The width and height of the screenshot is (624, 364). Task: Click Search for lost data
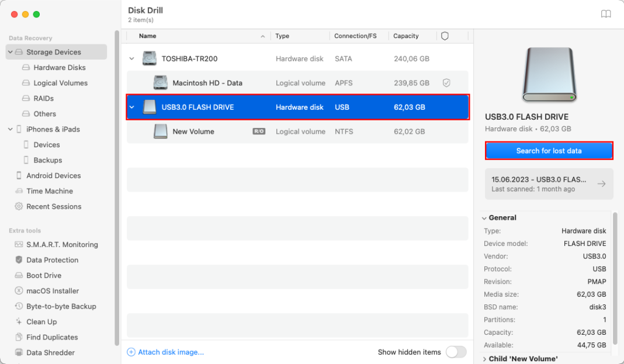(x=549, y=151)
